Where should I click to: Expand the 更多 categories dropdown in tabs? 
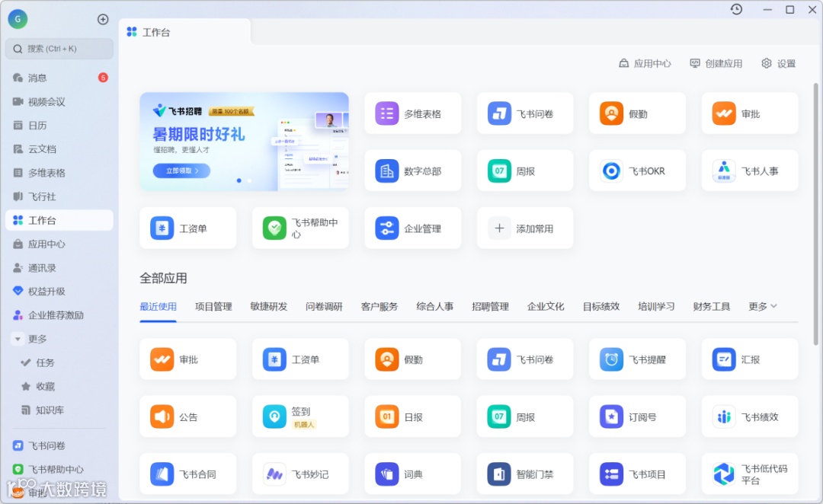[x=762, y=306]
